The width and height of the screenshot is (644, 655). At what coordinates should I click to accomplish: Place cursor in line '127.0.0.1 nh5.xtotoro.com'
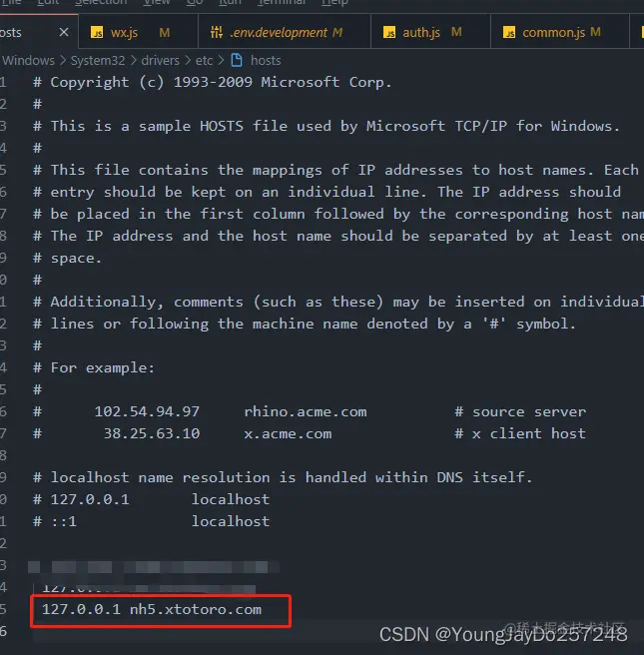click(x=152, y=609)
